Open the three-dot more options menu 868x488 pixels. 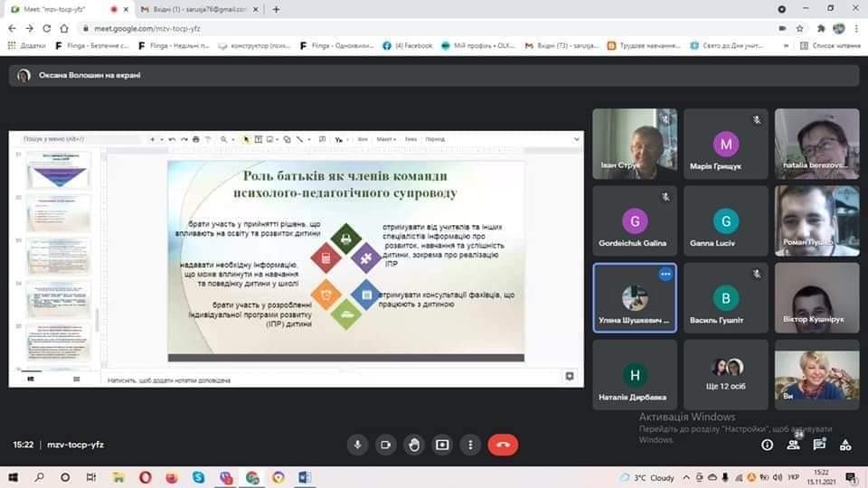pos(470,444)
